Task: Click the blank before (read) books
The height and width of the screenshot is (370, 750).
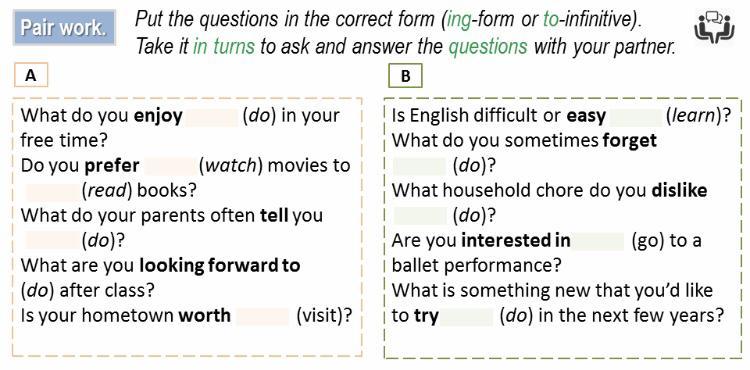Action: 51,191
